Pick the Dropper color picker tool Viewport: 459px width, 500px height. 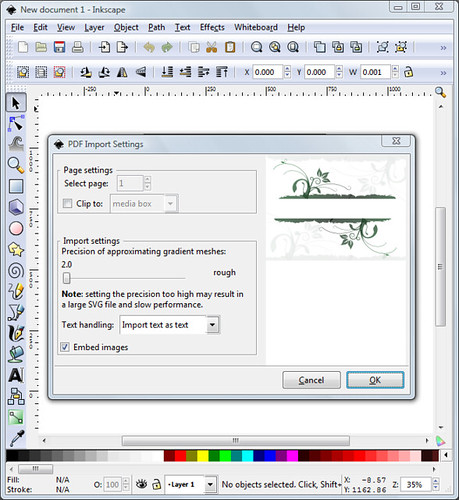16,438
